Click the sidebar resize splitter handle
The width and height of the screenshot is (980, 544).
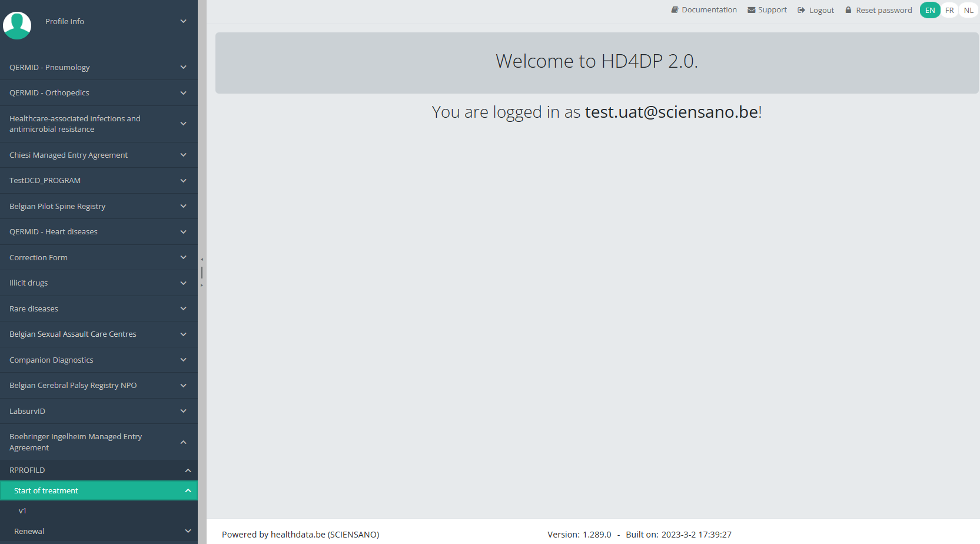pyautogui.click(x=202, y=272)
